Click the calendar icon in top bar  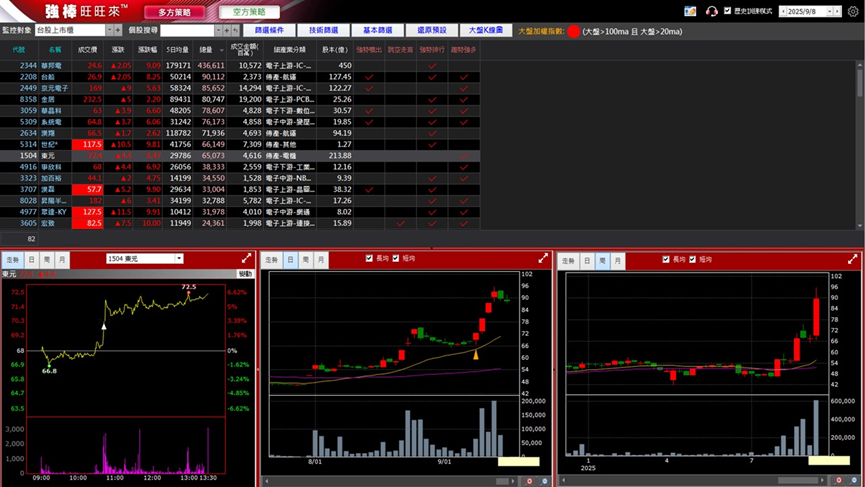[x=690, y=12]
